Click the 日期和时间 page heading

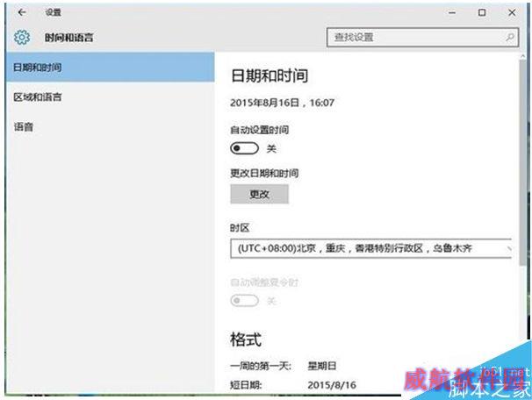(270, 75)
